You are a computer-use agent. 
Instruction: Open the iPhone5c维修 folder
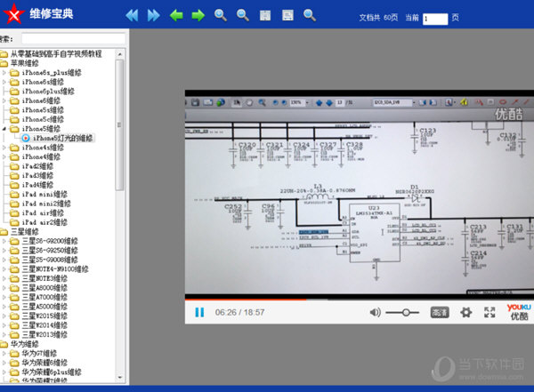(x=43, y=119)
